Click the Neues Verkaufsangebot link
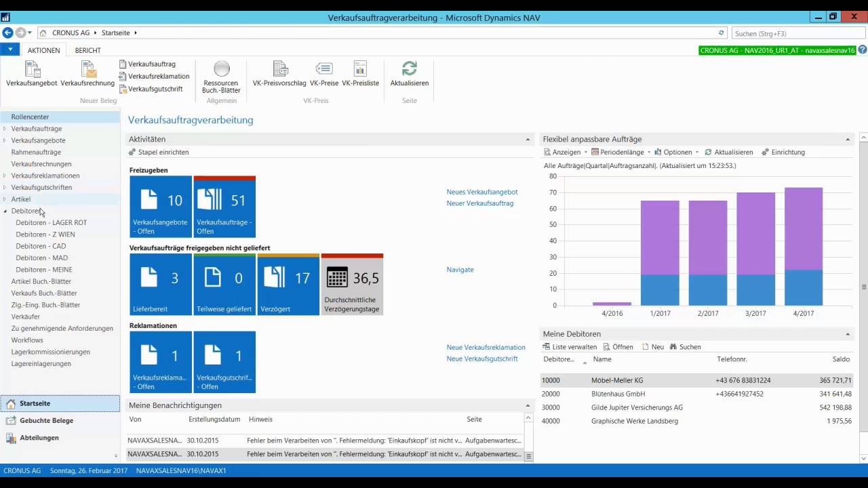Image resolution: width=868 pixels, height=488 pixels. (482, 192)
